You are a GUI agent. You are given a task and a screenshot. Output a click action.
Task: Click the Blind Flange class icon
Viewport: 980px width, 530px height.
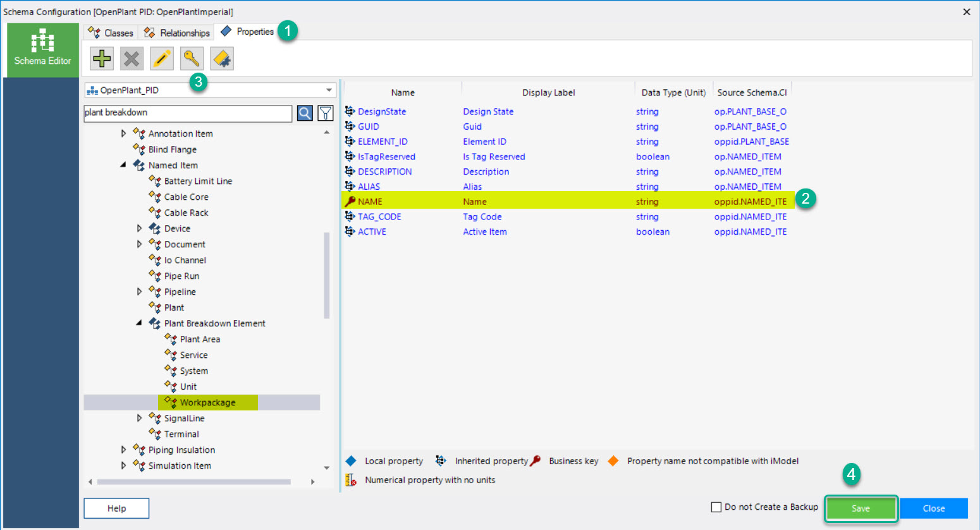tap(139, 149)
